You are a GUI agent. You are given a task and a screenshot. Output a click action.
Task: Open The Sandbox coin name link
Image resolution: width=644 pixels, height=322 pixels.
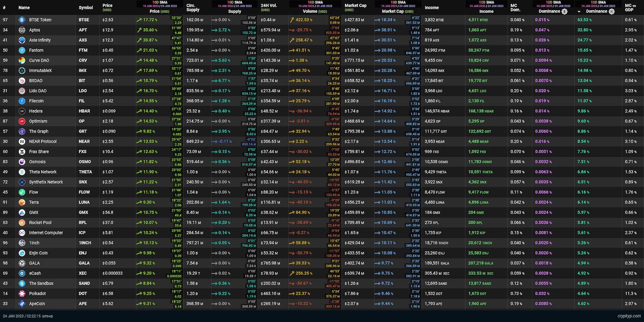point(40,283)
